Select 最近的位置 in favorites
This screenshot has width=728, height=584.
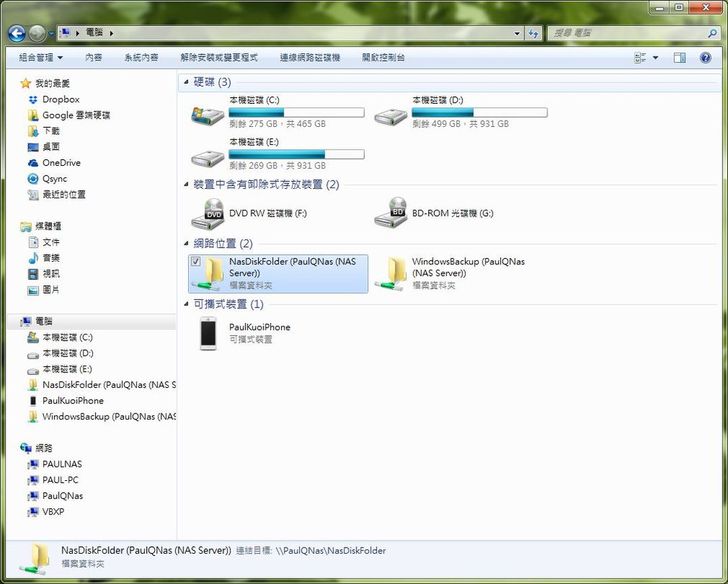pyautogui.click(x=64, y=195)
